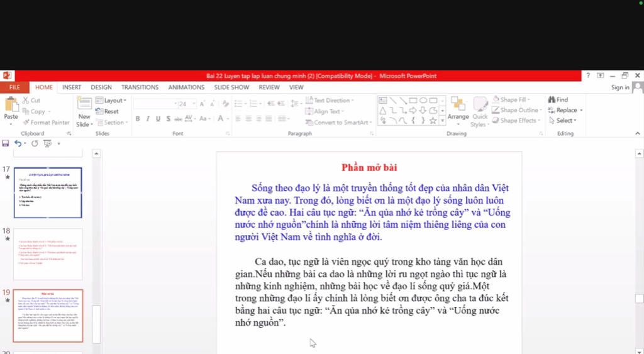The height and width of the screenshot is (354, 644).
Task: Click the Undo arrow
Action: click(x=18, y=143)
